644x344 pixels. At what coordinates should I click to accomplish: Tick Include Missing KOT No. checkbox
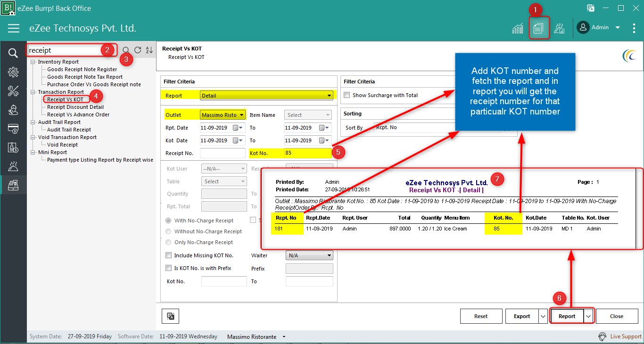click(169, 255)
